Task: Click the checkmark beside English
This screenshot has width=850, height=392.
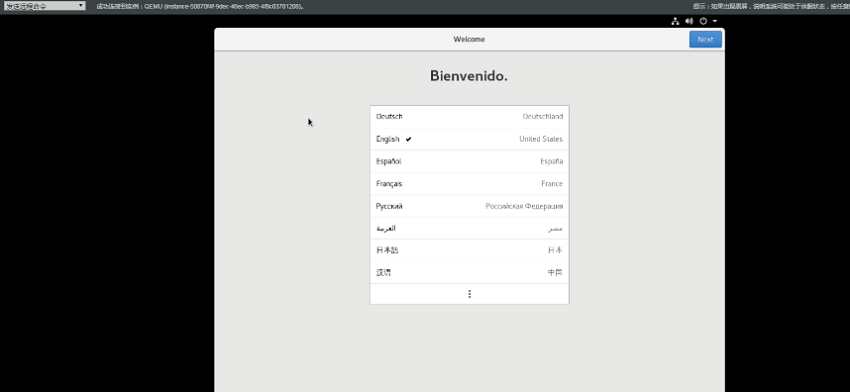Action: 408,139
